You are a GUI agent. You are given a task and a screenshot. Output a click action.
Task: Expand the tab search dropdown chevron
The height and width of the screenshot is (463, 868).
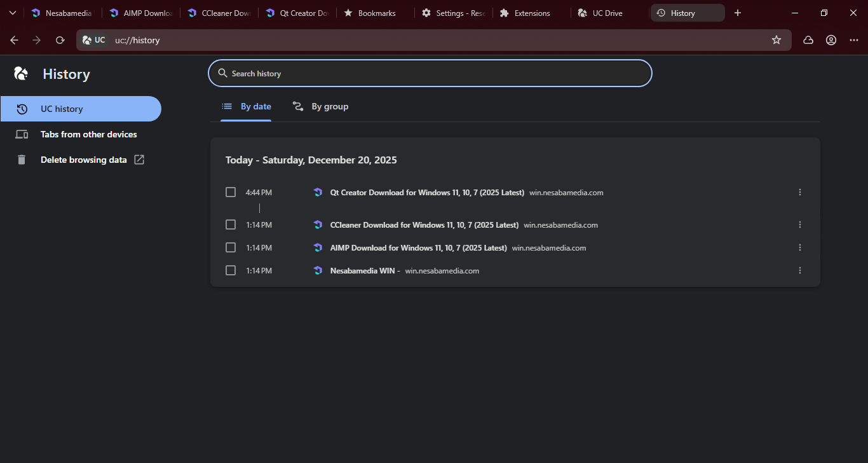[x=12, y=13]
